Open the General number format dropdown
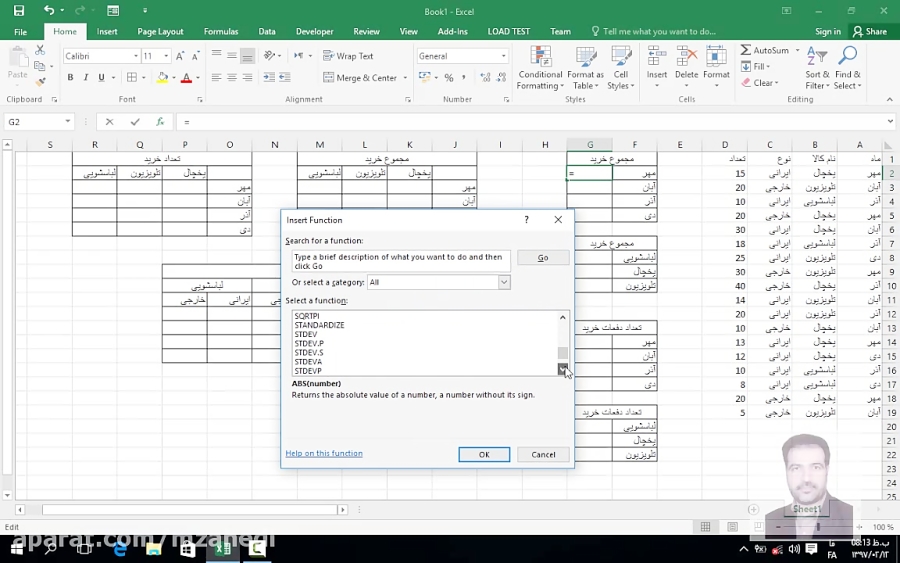Image resolution: width=900 pixels, height=563 pixels. click(503, 56)
